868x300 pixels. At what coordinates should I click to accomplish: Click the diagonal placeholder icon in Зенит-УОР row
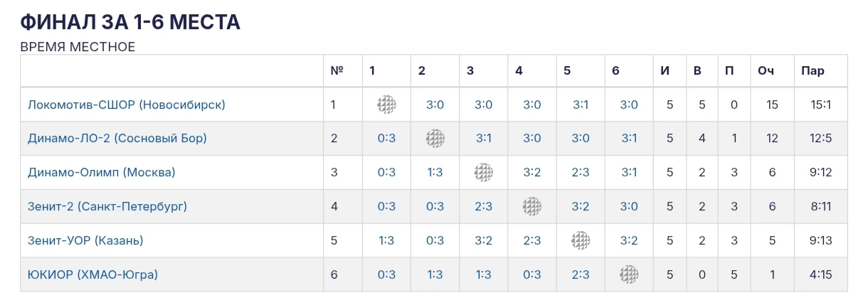581,240
